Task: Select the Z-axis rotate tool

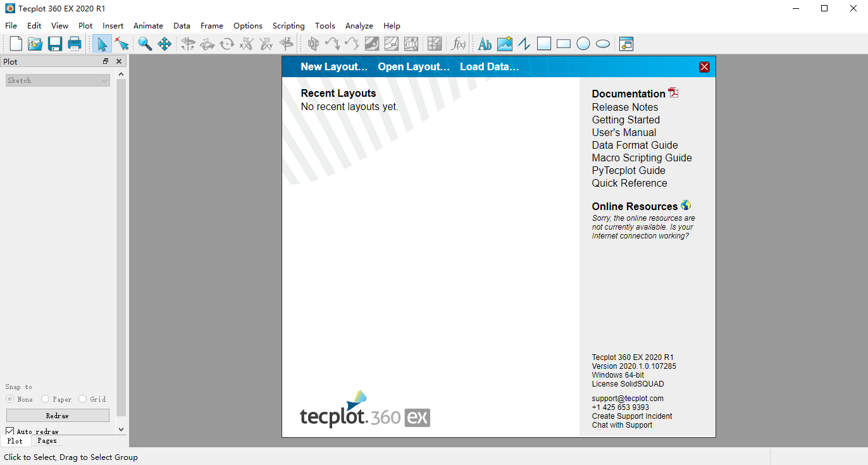Action: (286, 44)
